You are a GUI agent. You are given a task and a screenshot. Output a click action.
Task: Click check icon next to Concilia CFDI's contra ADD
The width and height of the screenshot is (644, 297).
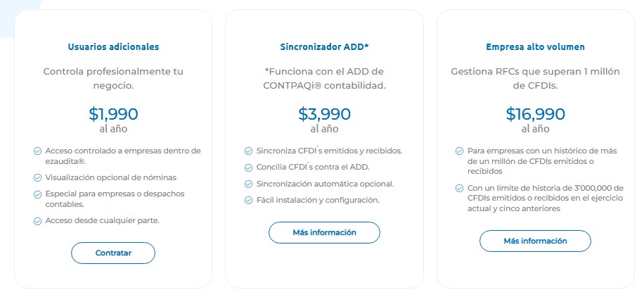tap(248, 168)
